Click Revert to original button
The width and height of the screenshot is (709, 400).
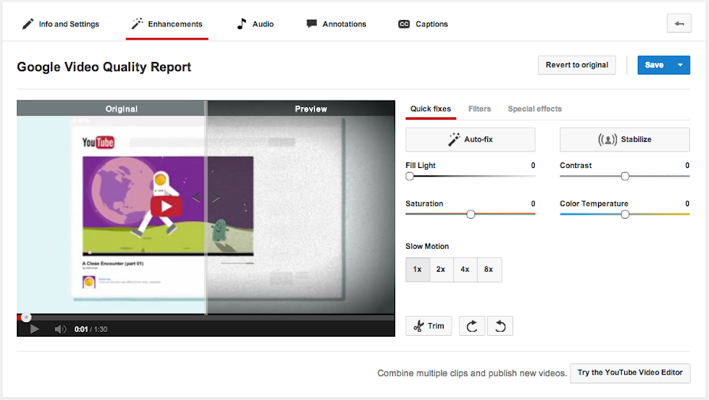pyautogui.click(x=576, y=65)
